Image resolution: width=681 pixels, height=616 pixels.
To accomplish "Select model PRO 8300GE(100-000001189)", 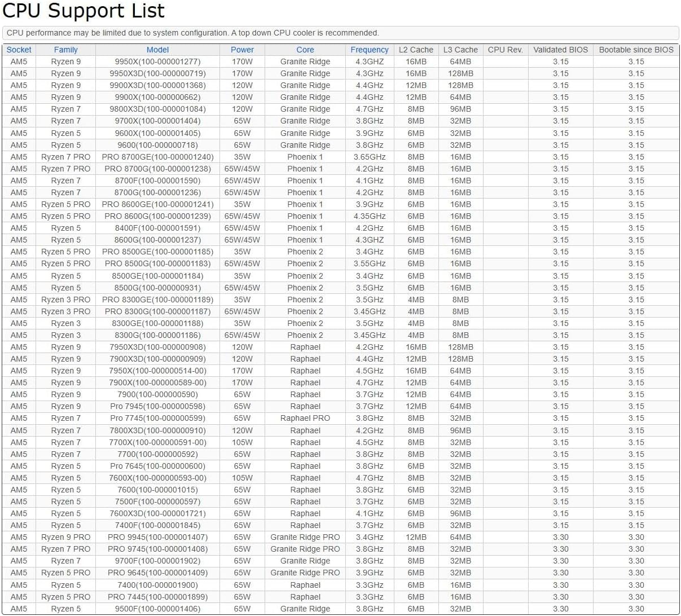I will (157, 300).
